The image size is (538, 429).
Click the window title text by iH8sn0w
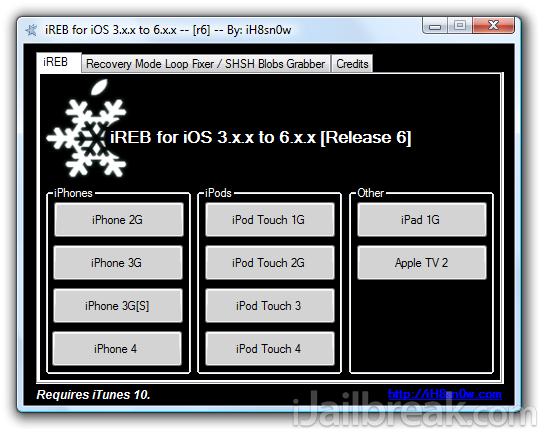(168, 30)
